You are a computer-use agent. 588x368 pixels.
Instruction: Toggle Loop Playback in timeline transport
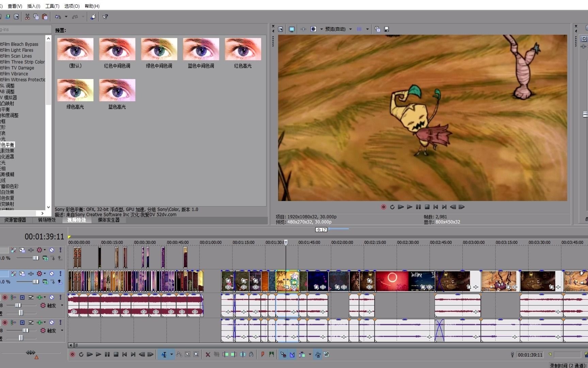81,354
